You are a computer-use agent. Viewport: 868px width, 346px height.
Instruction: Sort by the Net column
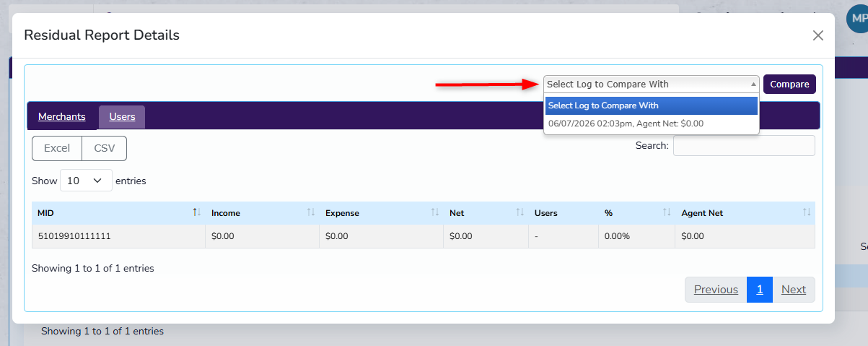486,213
